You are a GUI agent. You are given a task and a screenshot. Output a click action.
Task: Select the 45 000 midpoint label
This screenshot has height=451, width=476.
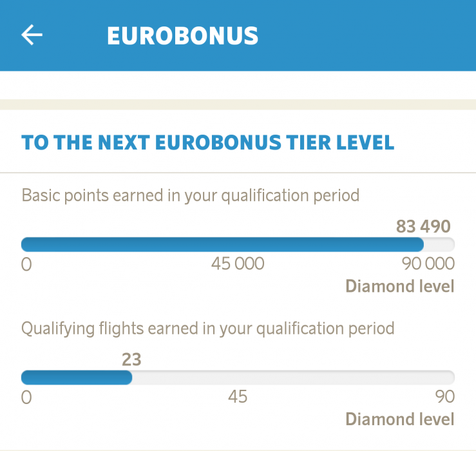tap(238, 264)
